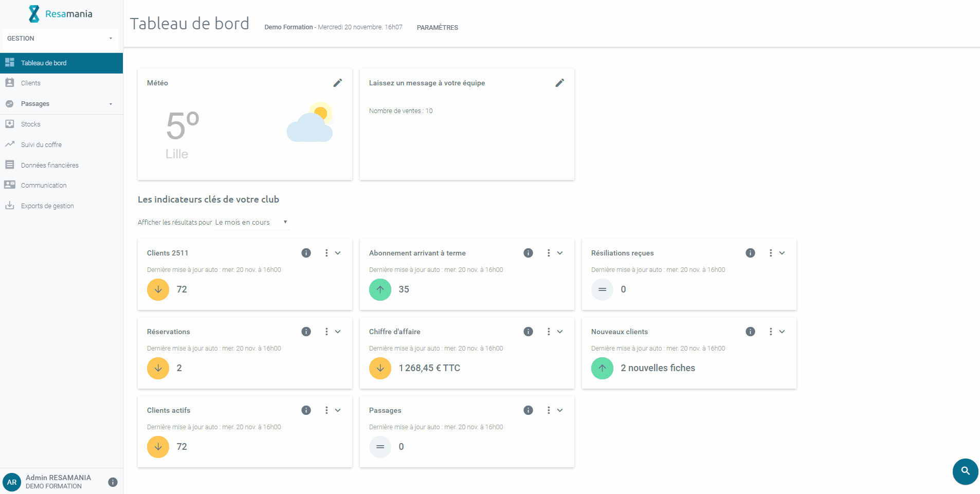
Task: Expand the Clients actifs card chevron
Action: point(338,410)
